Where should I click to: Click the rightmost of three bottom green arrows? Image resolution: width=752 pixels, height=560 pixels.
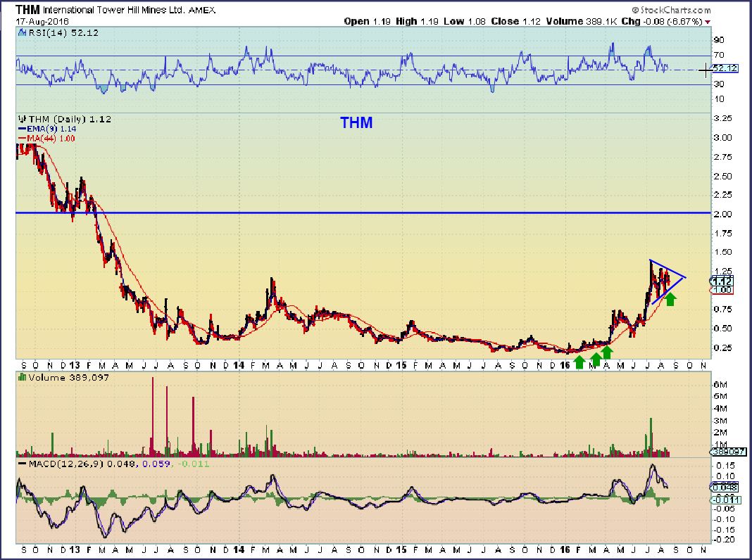[x=607, y=352]
